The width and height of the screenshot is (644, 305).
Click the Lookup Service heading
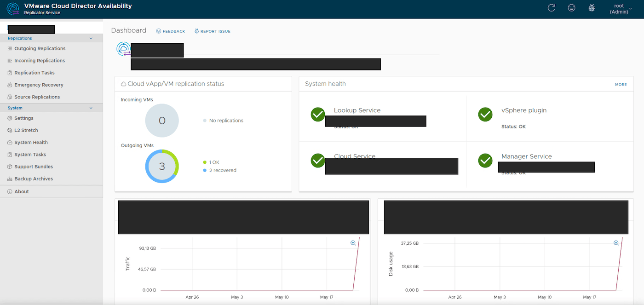click(357, 110)
